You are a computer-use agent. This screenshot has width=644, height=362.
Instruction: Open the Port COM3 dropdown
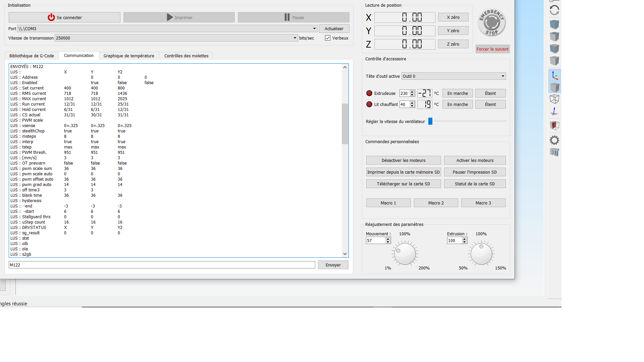[314, 29]
